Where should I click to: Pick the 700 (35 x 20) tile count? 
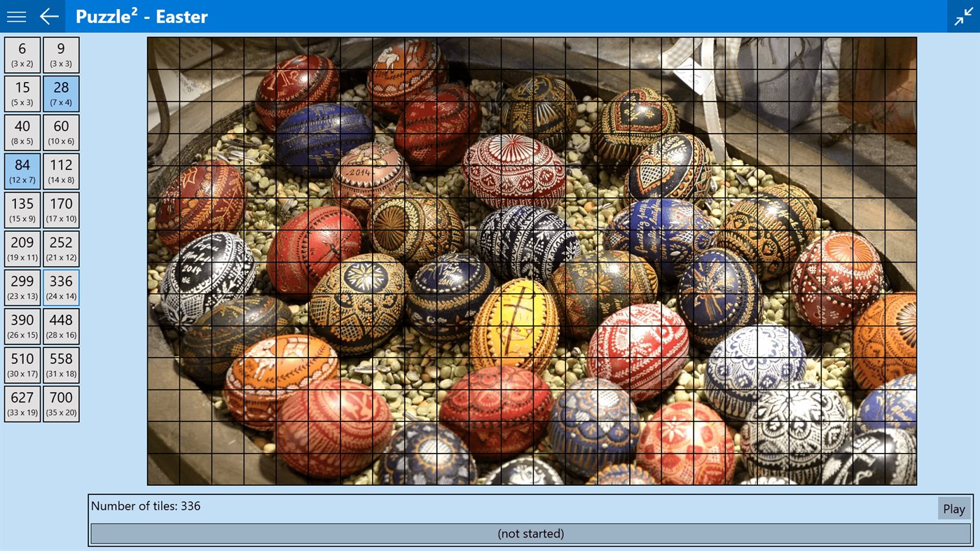click(61, 403)
